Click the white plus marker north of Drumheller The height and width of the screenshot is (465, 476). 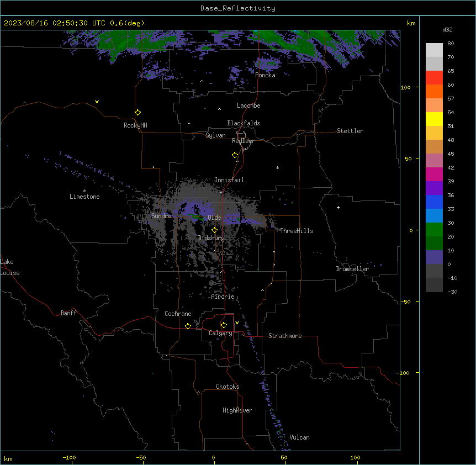pyautogui.click(x=338, y=207)
